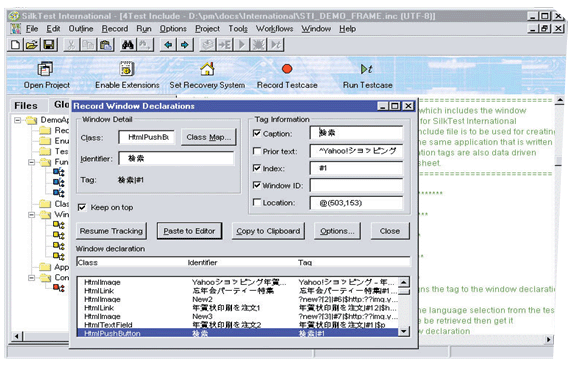
Task: Collapse the Fun folder tree node
Action: point(32,162)
